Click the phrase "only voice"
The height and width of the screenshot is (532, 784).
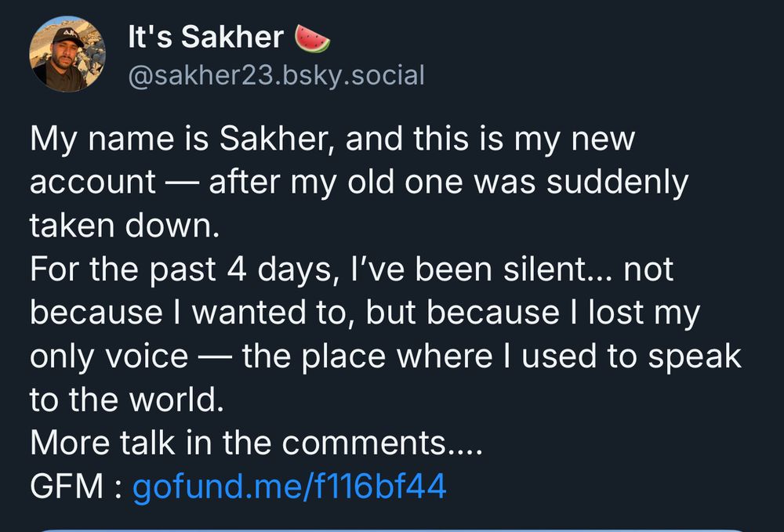(x=108, y=356)
